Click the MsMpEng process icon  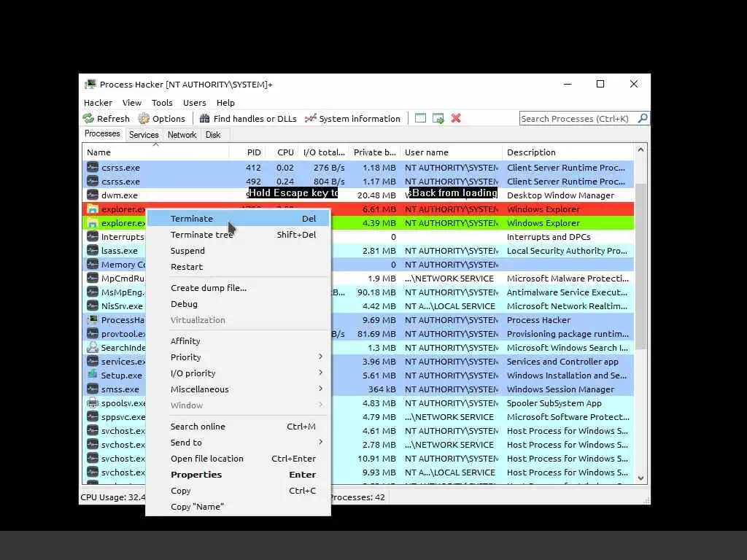coord(93,292)
